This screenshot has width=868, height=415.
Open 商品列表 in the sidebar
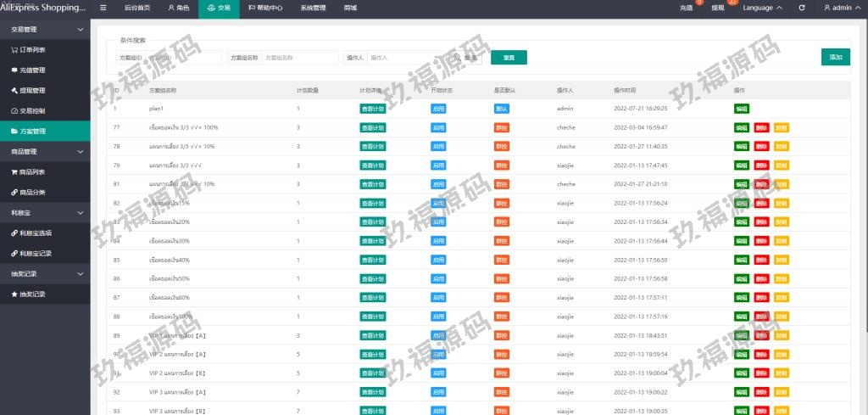pos(32,171)
